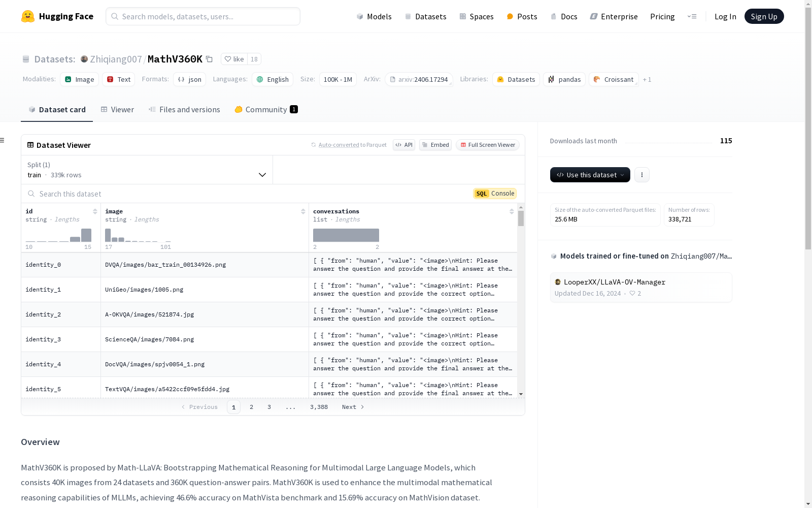This screenshot has height=508, width=812.
Task: Expand the train split dropdown
Action: (x=147, y=170)
